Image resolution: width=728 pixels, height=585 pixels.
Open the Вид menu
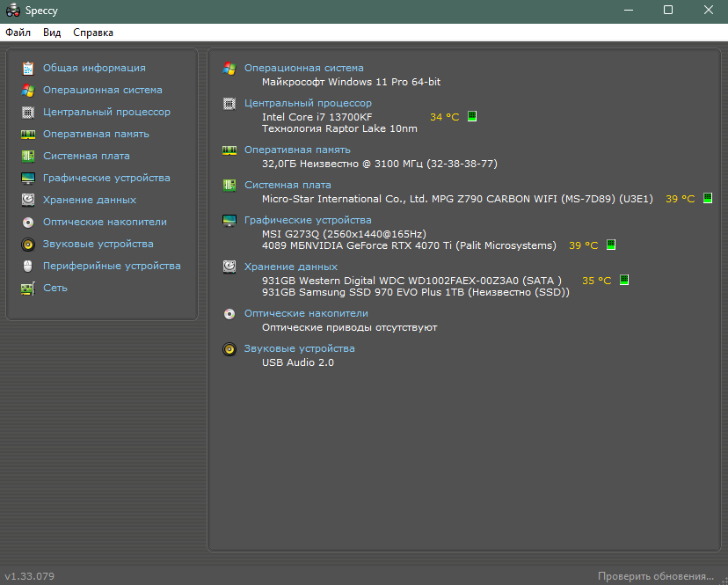pyautogui.click(x=52, y=33)
